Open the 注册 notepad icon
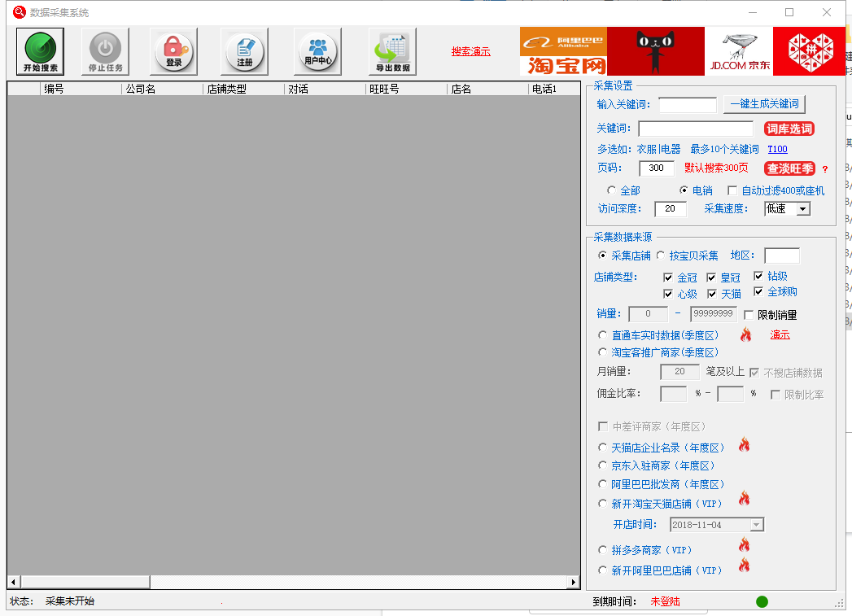852x616 pixels. tap(244, 51)
